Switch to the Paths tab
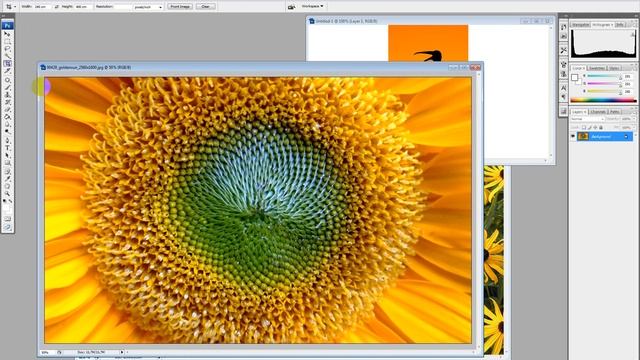This screenshot has height=360, width=640. coord(615,111)
